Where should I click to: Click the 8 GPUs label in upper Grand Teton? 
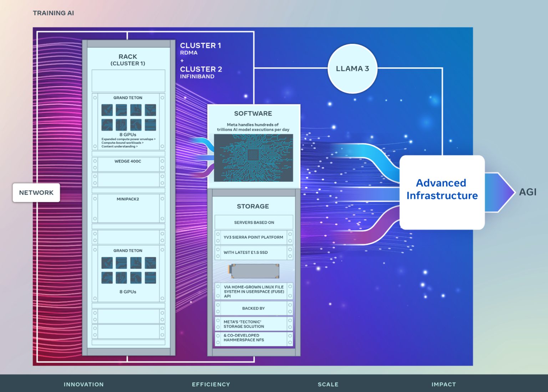pos(128,134)
